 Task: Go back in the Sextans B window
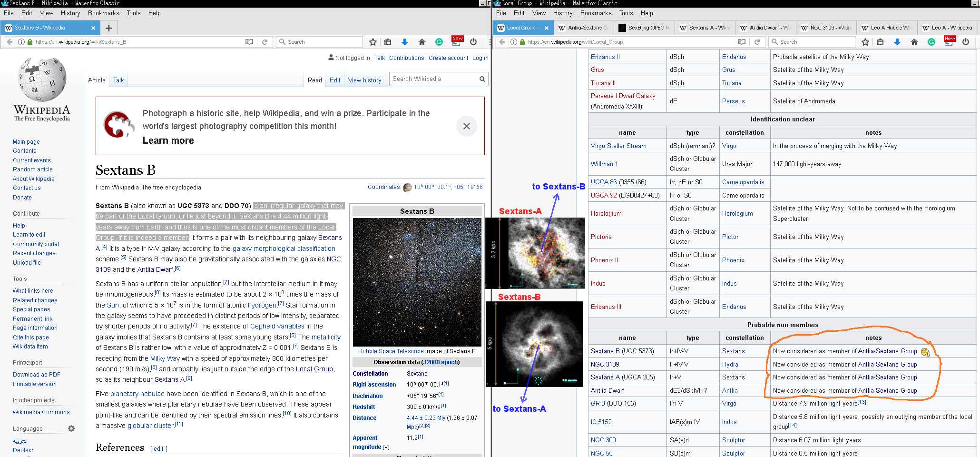(x=10, y=42)
